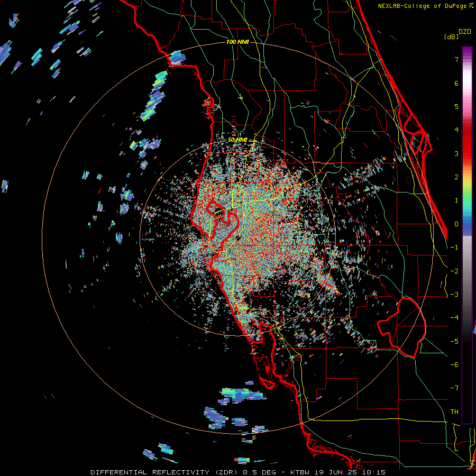Click the [dB] unit label
The image size is (476, 476).
pos(452,37)
